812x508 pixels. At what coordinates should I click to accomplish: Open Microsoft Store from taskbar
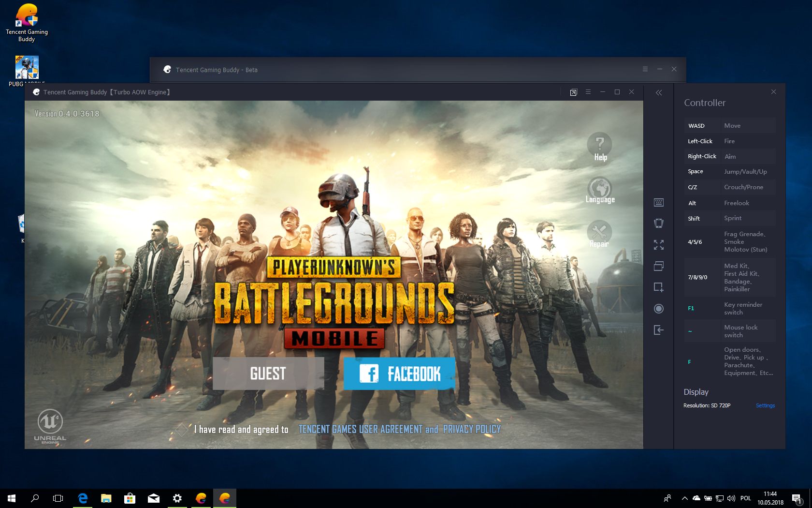(x=130, y=498)
